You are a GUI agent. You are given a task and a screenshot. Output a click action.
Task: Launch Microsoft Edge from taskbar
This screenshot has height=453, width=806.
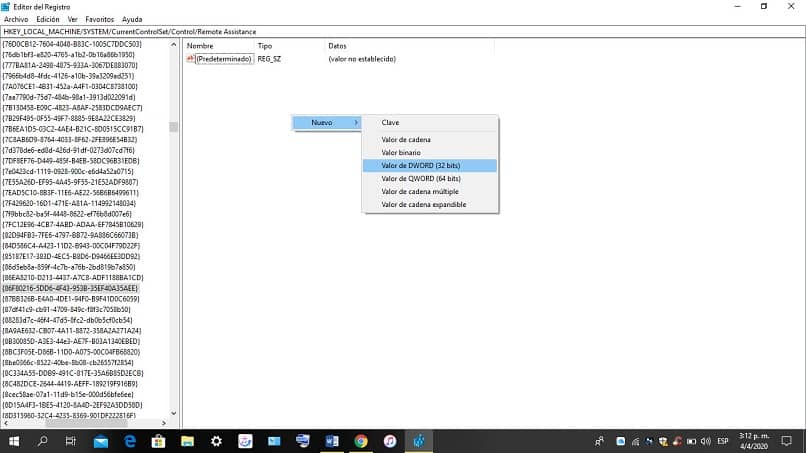click(130, 441)
